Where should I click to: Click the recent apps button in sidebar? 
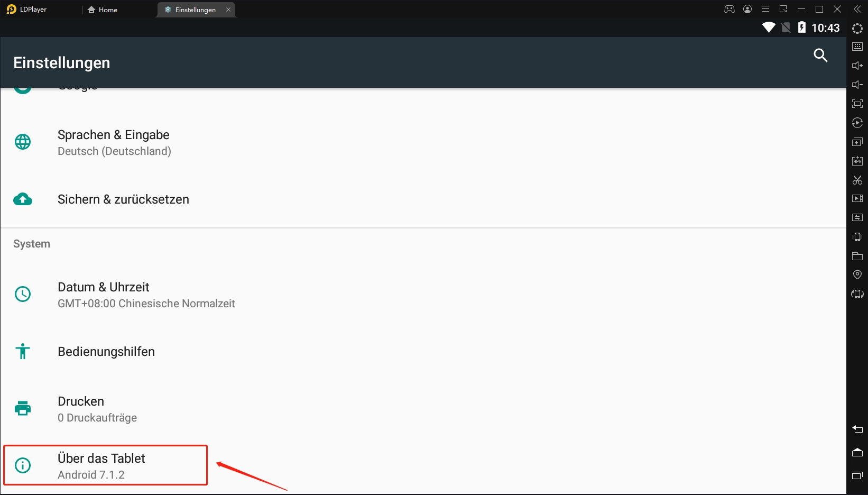[x=857, y=475]
